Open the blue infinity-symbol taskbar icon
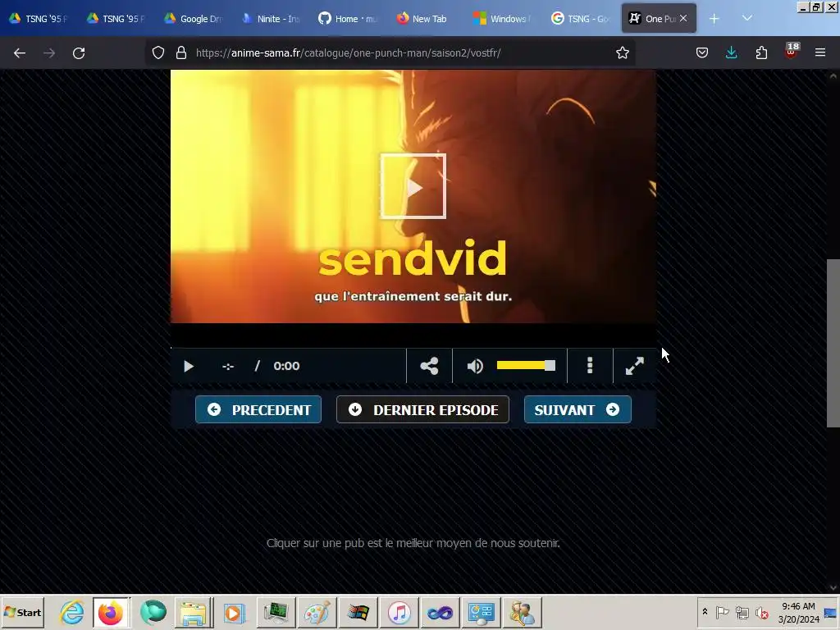840x630 pixels. (441, 612)
